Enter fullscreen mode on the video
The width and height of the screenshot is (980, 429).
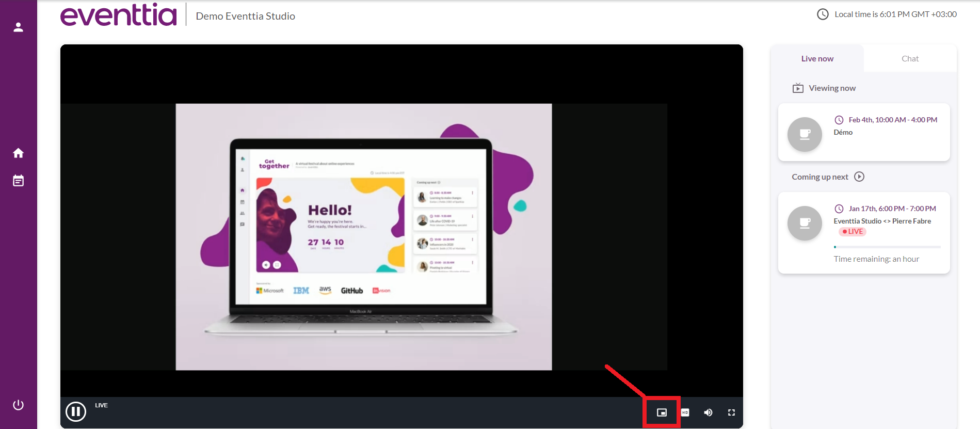tap(731, 412)
